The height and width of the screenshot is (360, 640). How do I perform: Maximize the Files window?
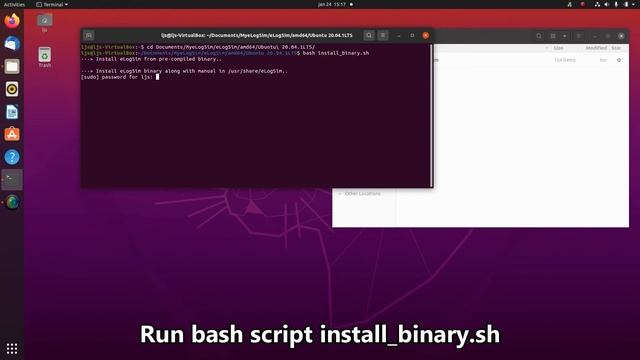(x=608, y=36)
